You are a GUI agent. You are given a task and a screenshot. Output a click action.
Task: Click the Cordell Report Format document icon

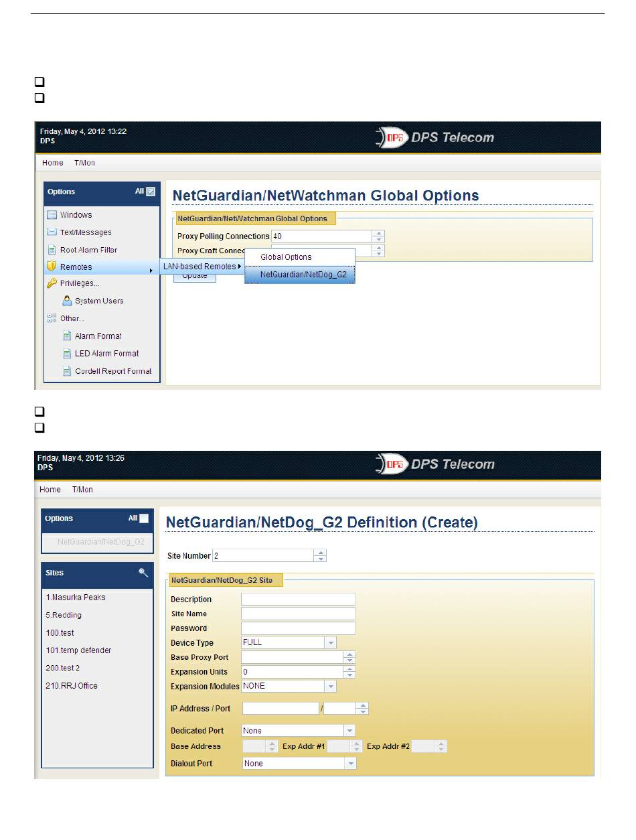click(x=67, y=371)
